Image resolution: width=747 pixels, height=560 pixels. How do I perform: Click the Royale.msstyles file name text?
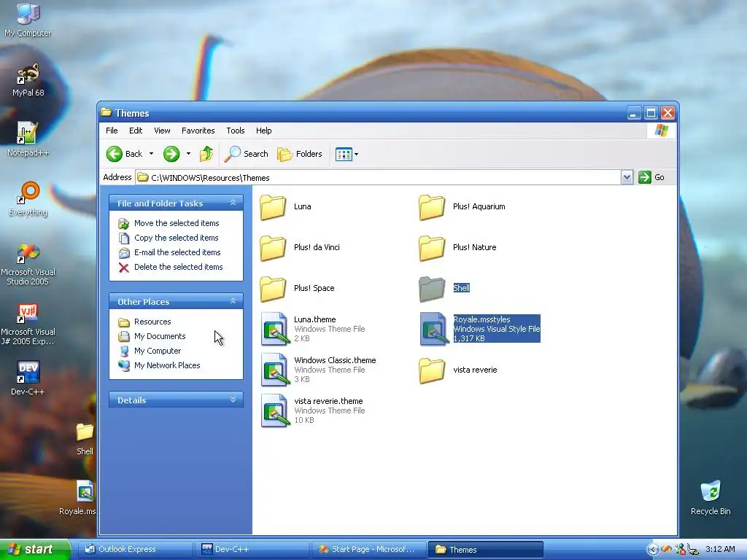coord(481,319)
